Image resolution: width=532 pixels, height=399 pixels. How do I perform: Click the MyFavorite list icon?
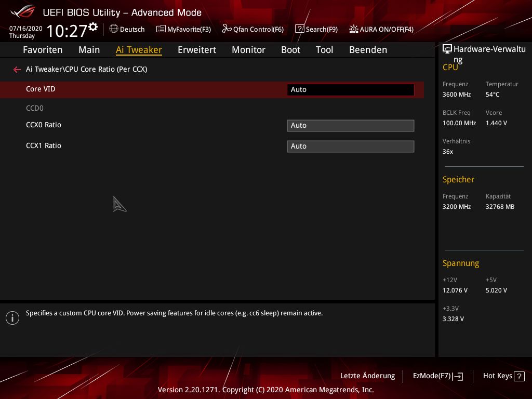[x=161, y=29]
